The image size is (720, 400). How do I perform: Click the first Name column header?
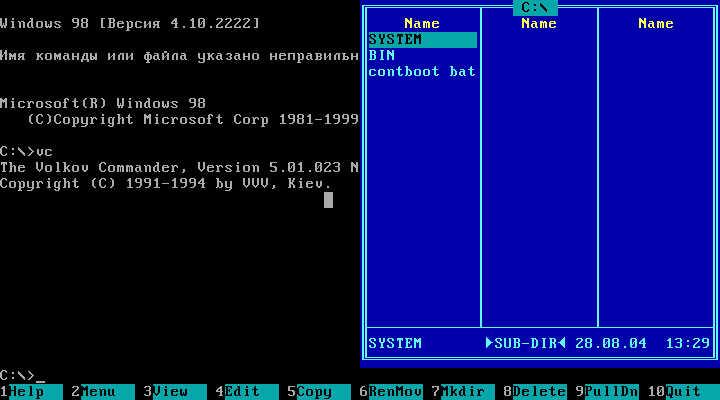[422, 24]
